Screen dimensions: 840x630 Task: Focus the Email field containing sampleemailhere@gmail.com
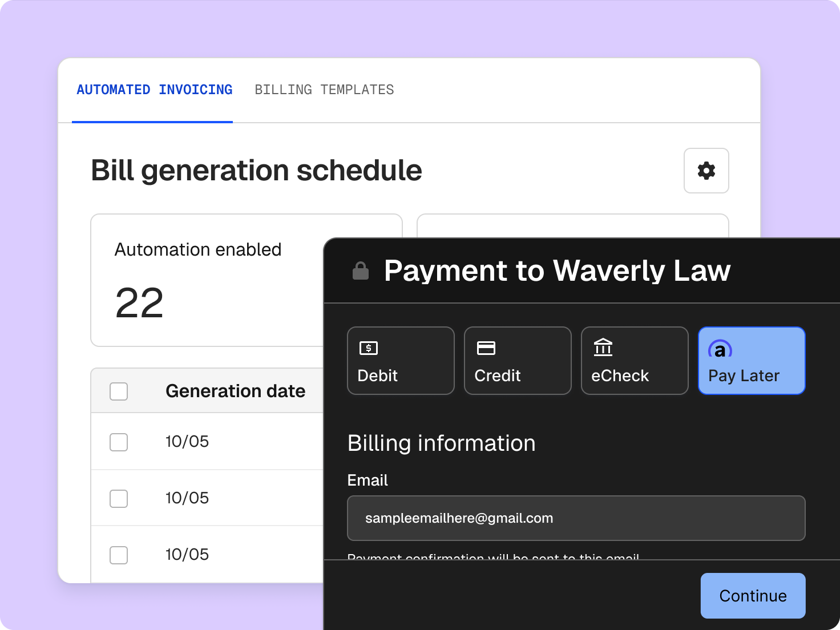576,518
